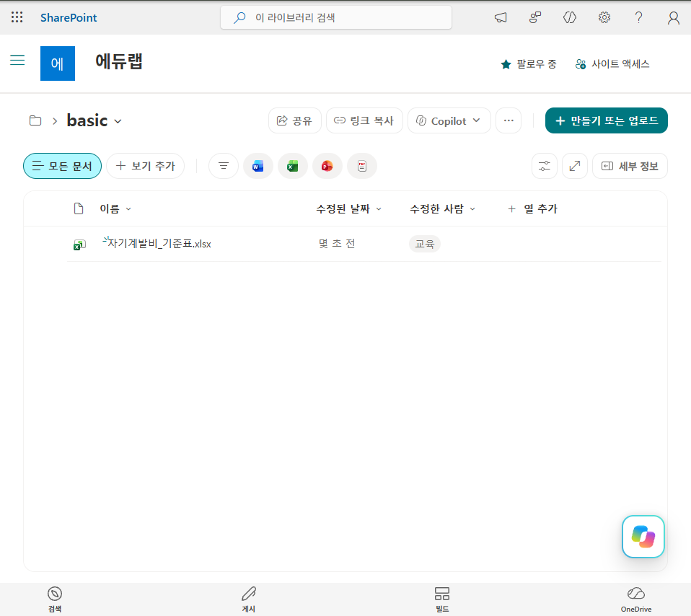Open the 수정된 날짜 column dropdown
This screenshot has height=616, width=691.
(348, 209)
